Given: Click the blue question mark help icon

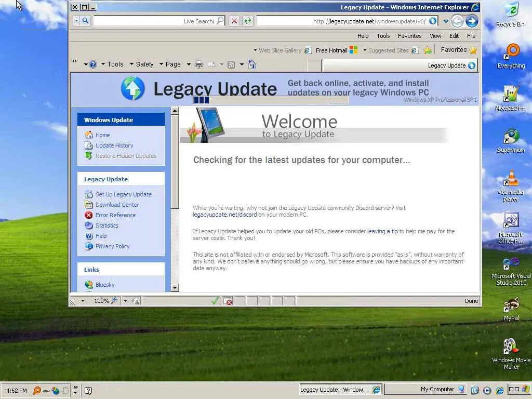Looking at the screenshot, I should click(x=94, y=64).
